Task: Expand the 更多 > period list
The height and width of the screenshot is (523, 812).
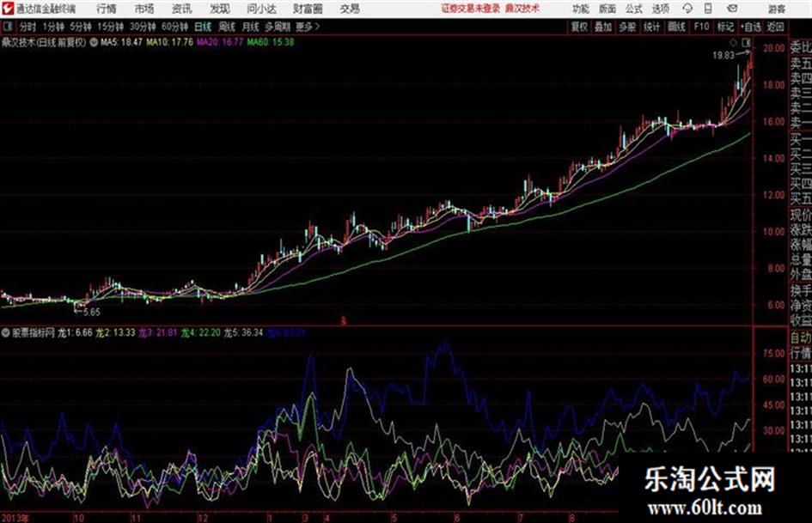Action: coord(308,27)
